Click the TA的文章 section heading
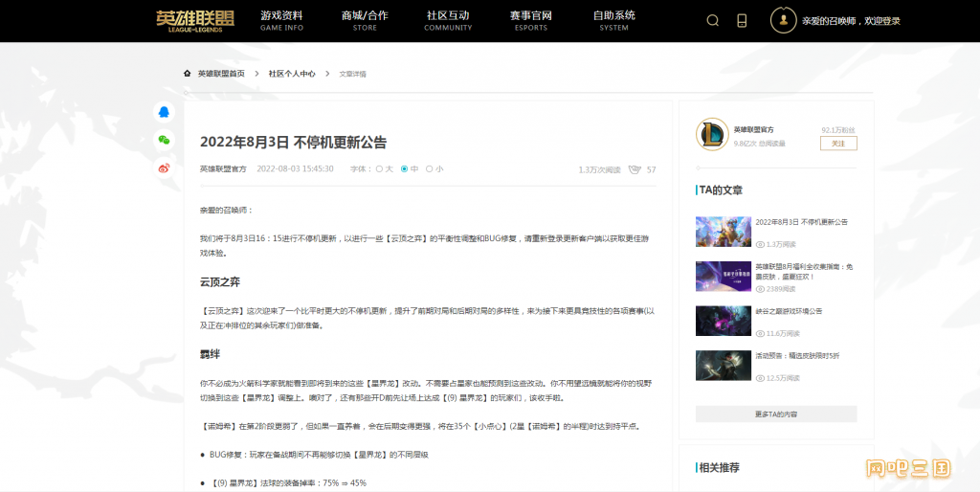Screen dimensions: 980x492 [721, 190]
